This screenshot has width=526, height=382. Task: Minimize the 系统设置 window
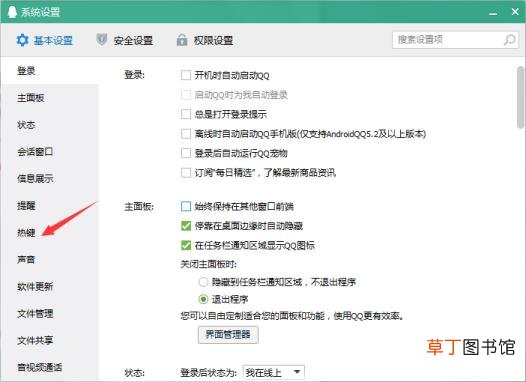[493, 13]
